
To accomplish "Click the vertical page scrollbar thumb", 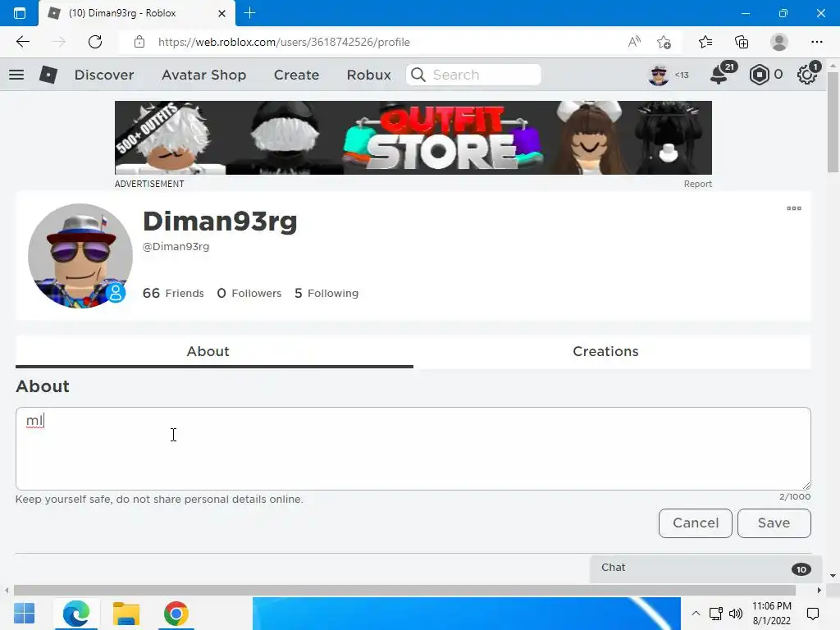I will coord(833,122).
